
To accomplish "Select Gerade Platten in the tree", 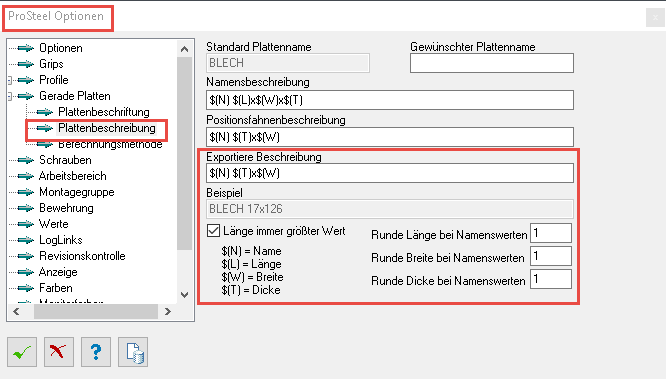I will [75, 96].
